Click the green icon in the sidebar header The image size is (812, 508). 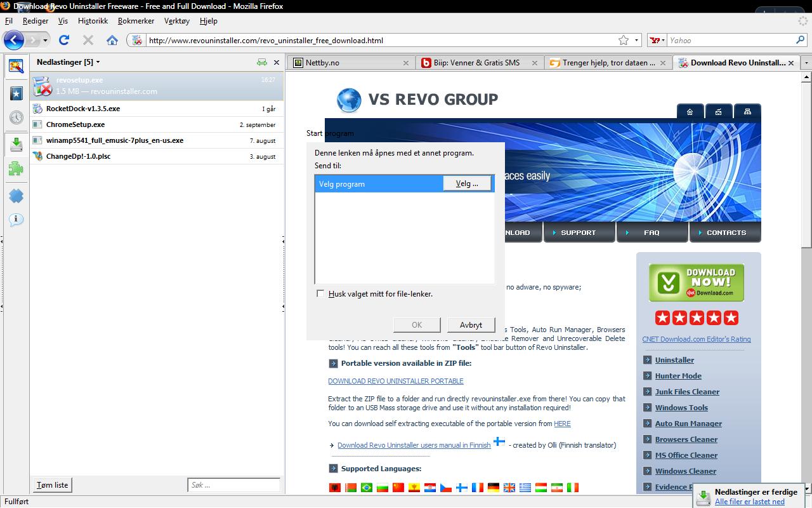click(262, 62)
